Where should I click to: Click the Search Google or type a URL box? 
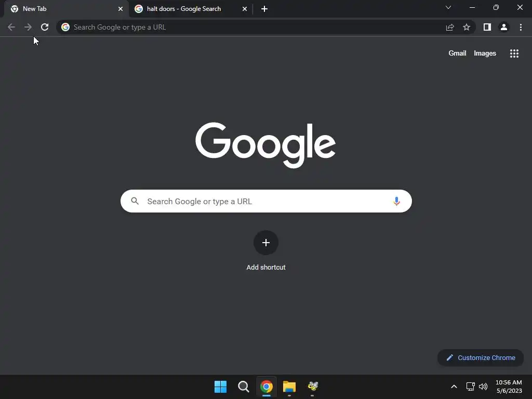point(266,201)
